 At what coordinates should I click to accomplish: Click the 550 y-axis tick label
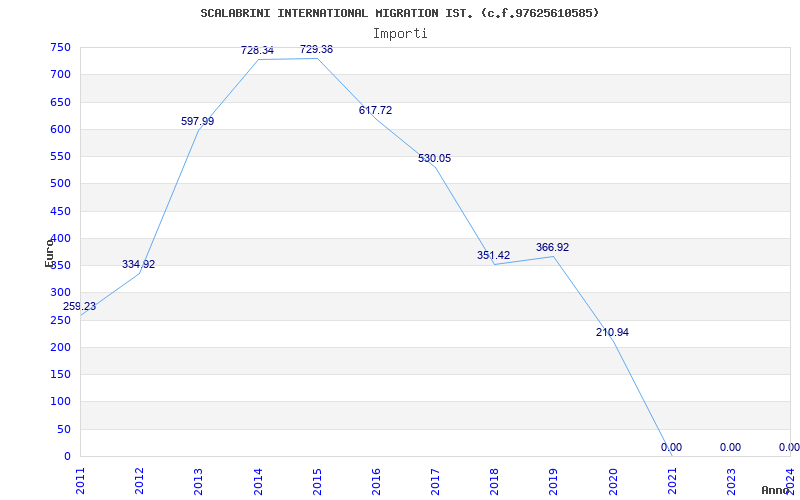(60, 156)
